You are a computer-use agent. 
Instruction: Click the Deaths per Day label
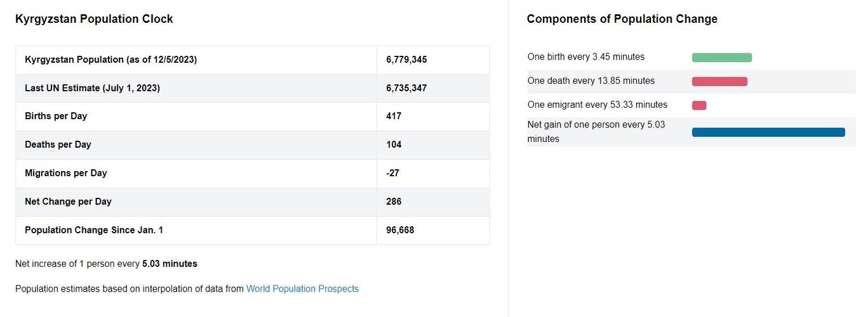point(58,145)
